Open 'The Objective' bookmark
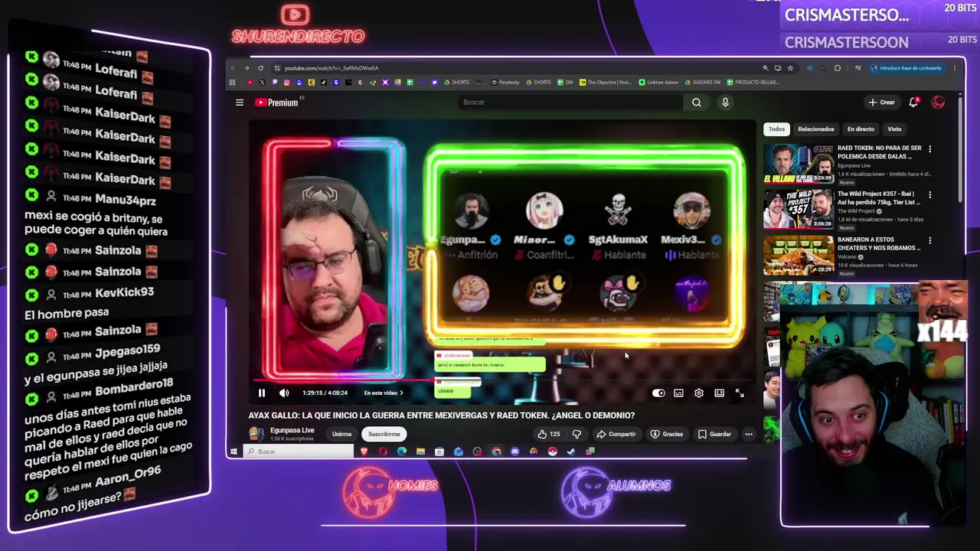 (606, 82)
